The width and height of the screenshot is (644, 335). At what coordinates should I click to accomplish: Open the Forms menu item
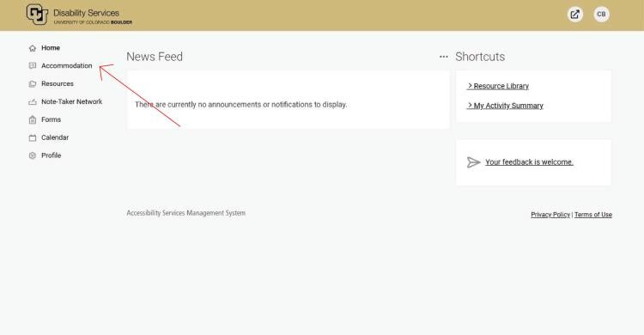pyautogui.click(x=51, y=119)
